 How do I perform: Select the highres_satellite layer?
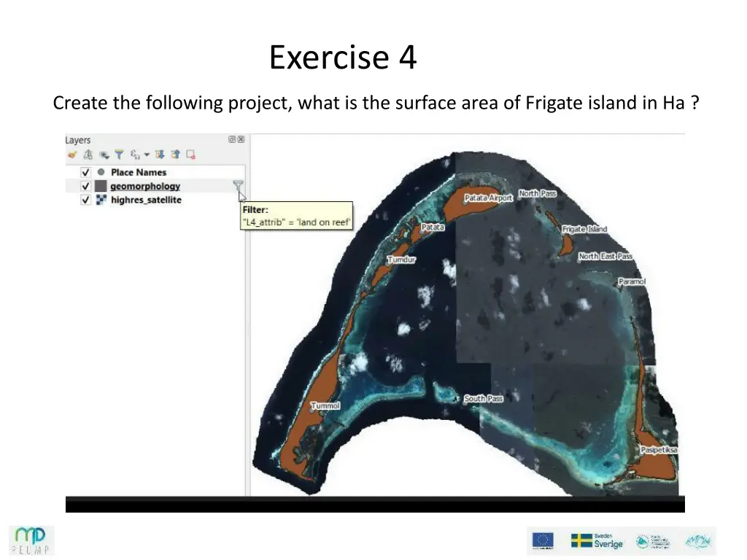pyautogui.click(x=146, y=200)
